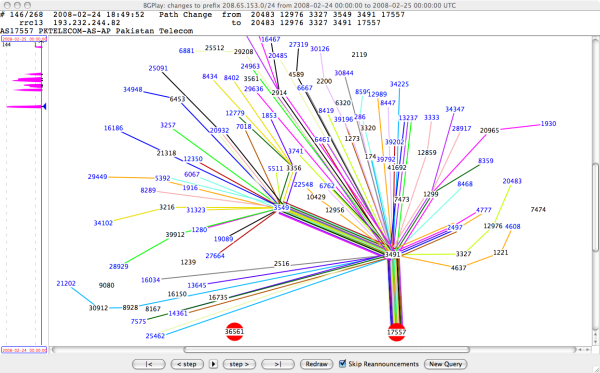The width and height of the screenshot is (600, 373).
Task: Select AS node 20483 in graph
Action: pyautogui.click(x=512, y=181)
